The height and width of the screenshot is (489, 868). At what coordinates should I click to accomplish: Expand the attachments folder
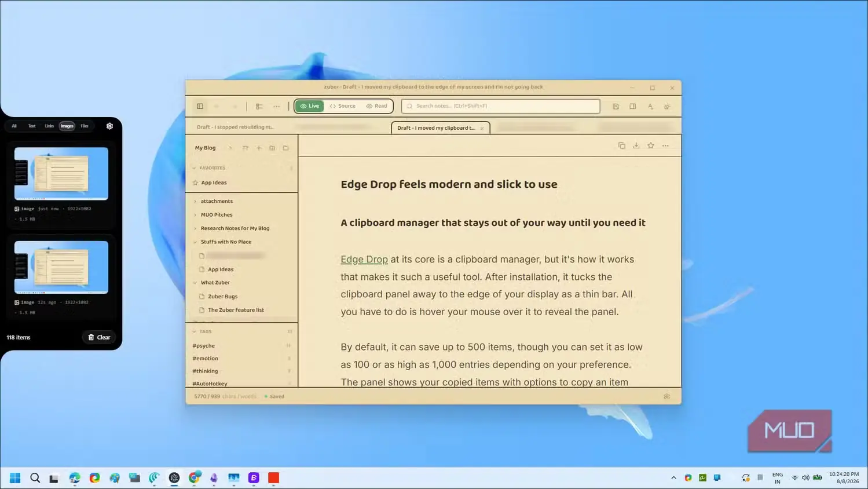click(195, 201)
